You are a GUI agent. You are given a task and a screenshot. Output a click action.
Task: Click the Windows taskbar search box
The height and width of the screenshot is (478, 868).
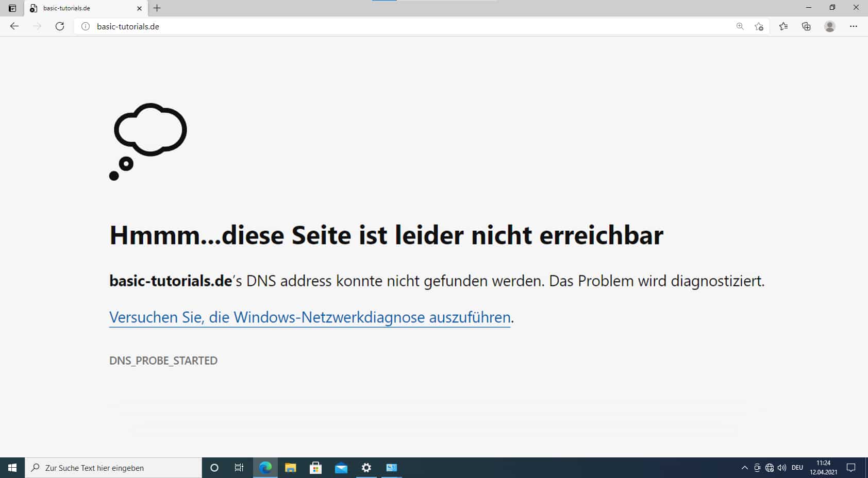113,468
